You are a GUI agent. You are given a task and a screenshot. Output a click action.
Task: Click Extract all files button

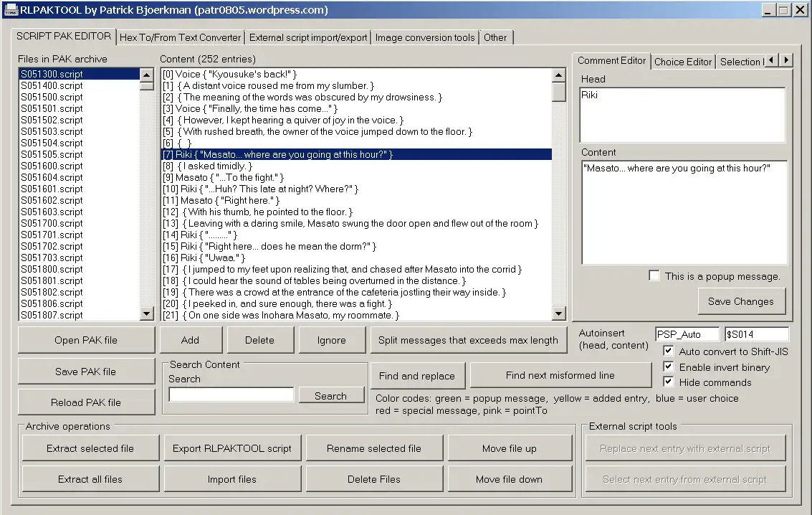[90, 479]
